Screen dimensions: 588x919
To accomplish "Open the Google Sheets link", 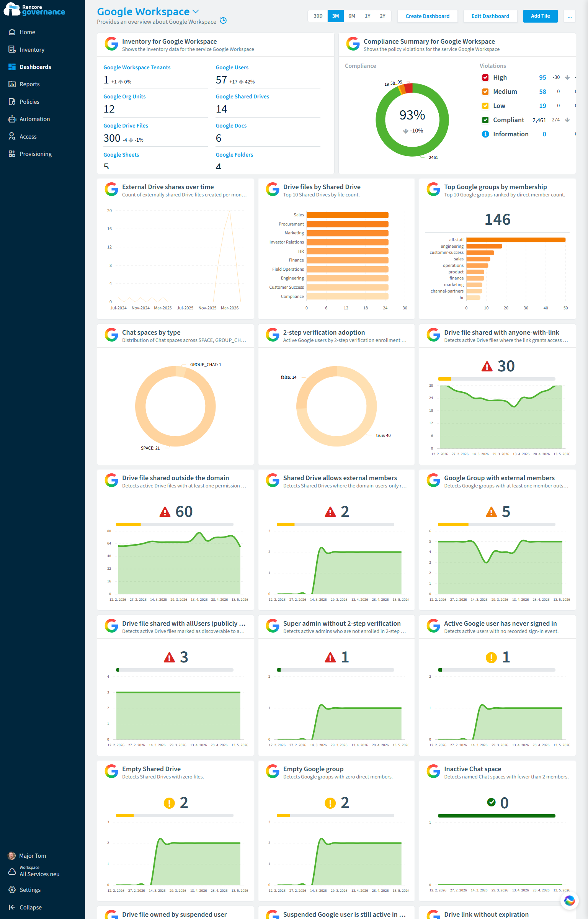I will pos(121,155).
